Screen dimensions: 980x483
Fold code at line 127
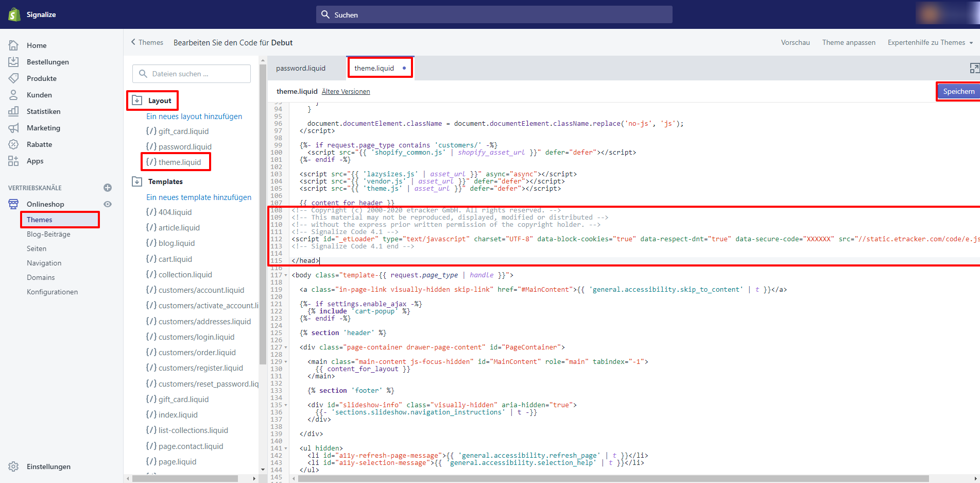tap(286, 347)
